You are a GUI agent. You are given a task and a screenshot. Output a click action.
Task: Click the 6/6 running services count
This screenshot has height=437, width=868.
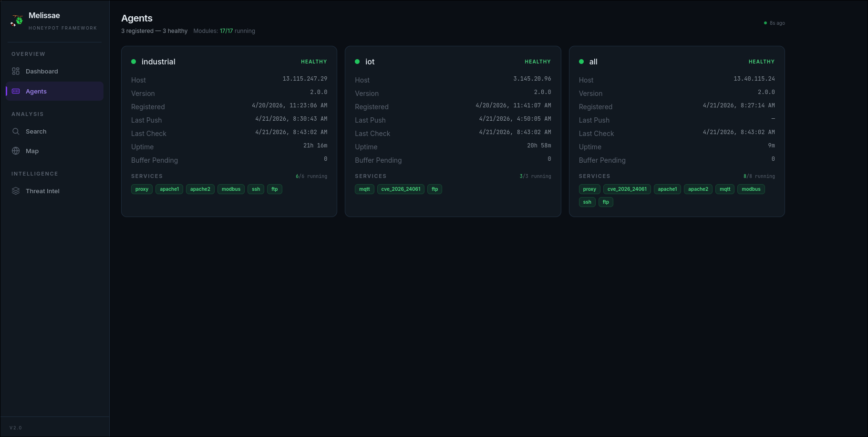(x=311, y=176)
